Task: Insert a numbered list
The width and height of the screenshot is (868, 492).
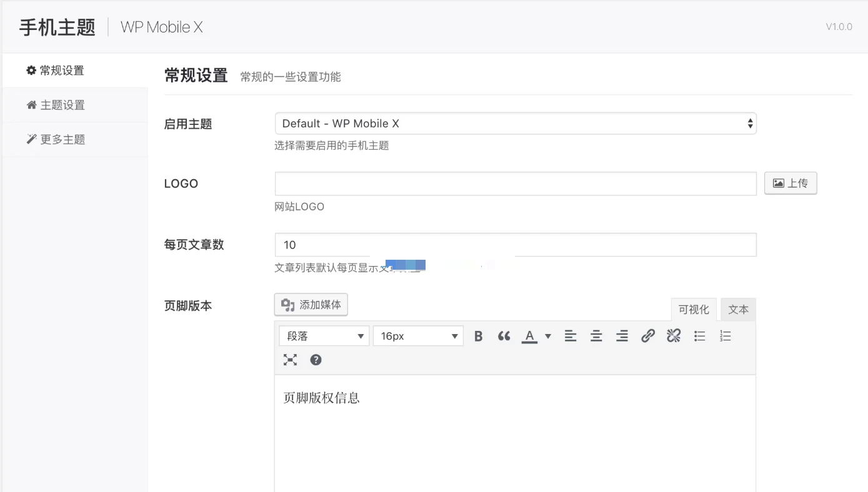Action: pyautogui.click(x=725, y=337)
